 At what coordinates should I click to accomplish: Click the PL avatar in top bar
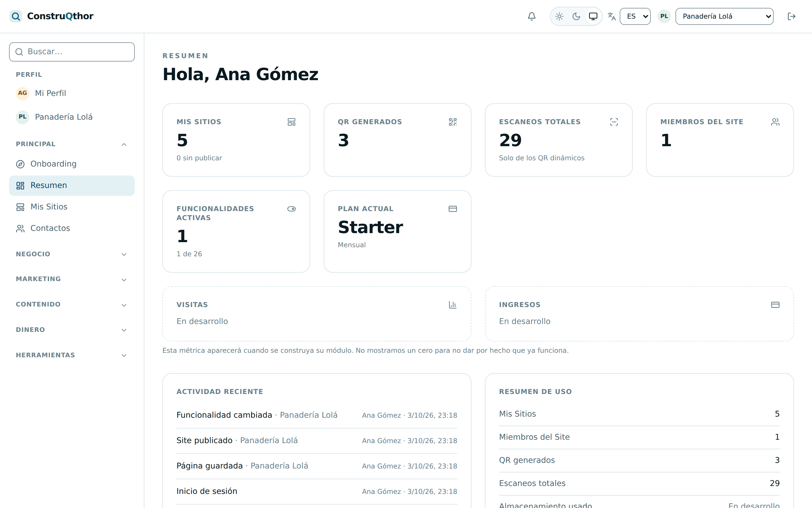click(x=664, y=16)
